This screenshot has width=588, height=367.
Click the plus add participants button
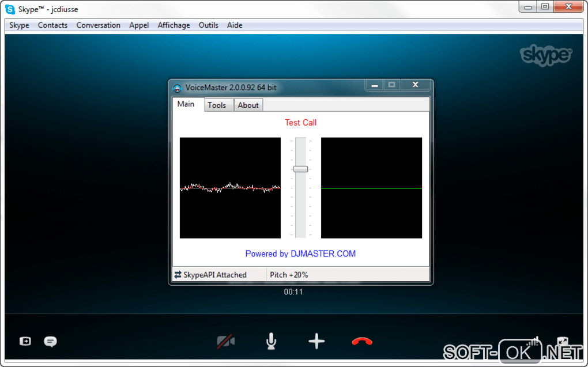(x=316, y=341)
